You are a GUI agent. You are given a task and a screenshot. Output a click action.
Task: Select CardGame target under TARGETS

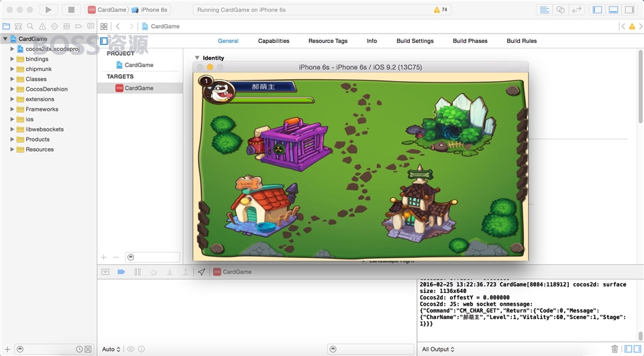pyautogui.click(x=140, y=88)
